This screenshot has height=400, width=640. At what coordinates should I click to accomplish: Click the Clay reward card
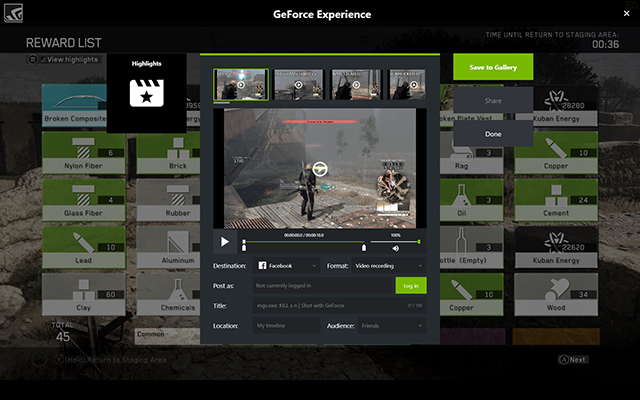84,294
